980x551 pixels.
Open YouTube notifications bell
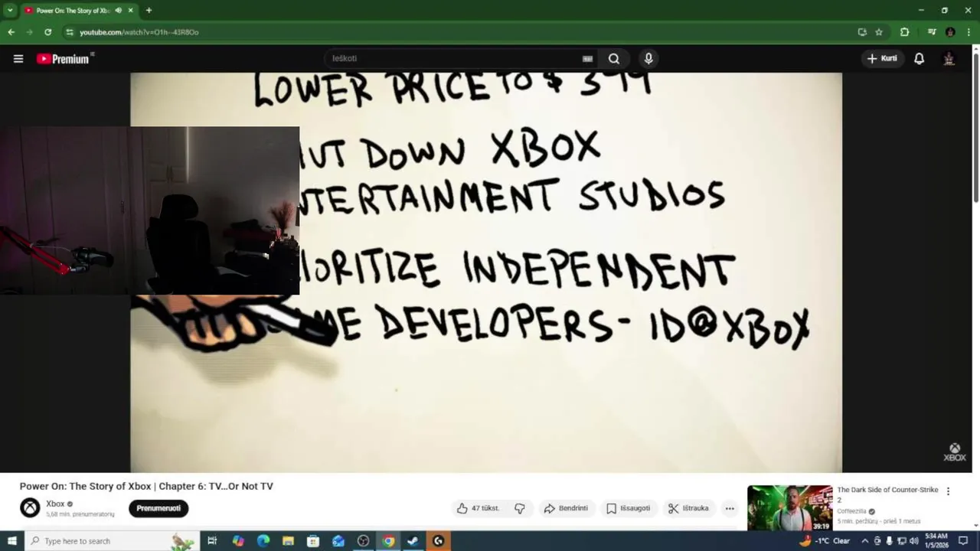[920, 59]
